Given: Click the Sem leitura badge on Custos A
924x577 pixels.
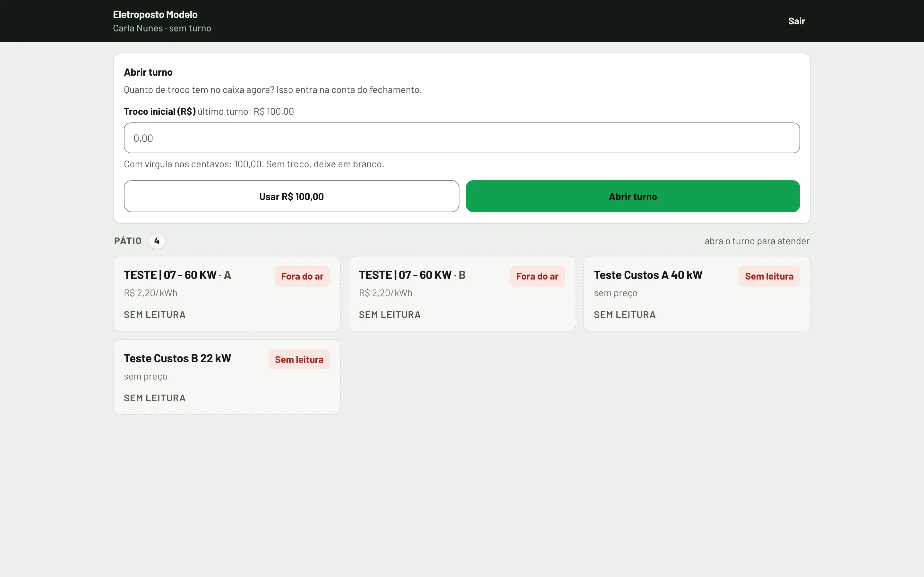Looking at the screenshot, I should (769, 276).
